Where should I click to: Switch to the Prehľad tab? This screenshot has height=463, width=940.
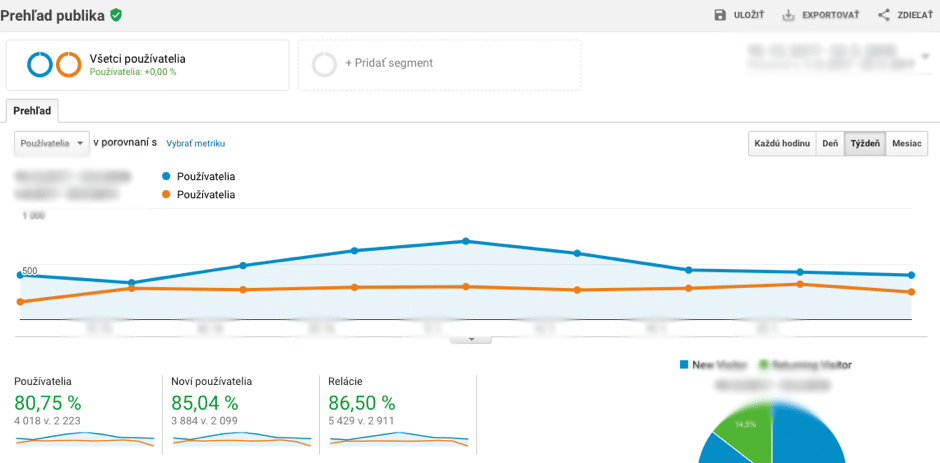click(x=32, y=111)
